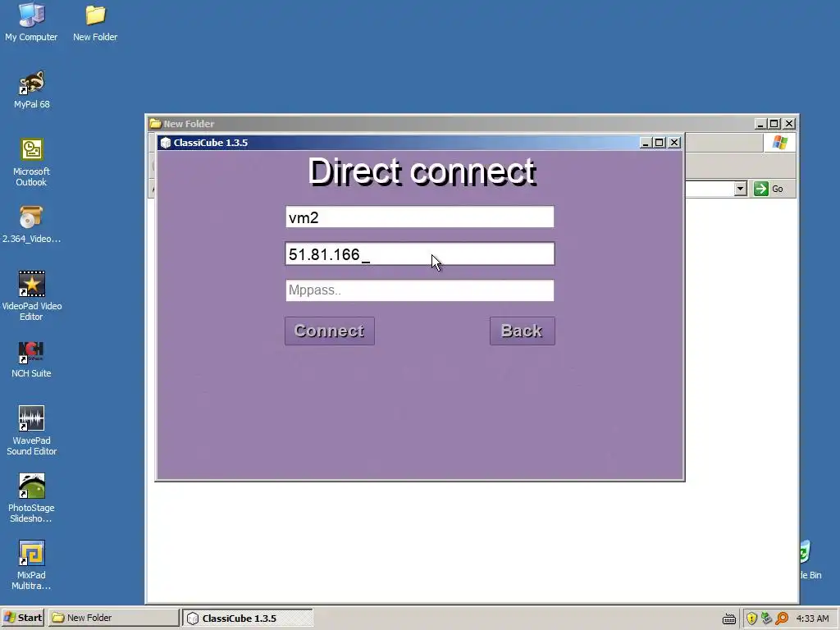Focus the IP address field with 51.81.166
The width and height of the screenshot is (840, 630).
(420, 254)
